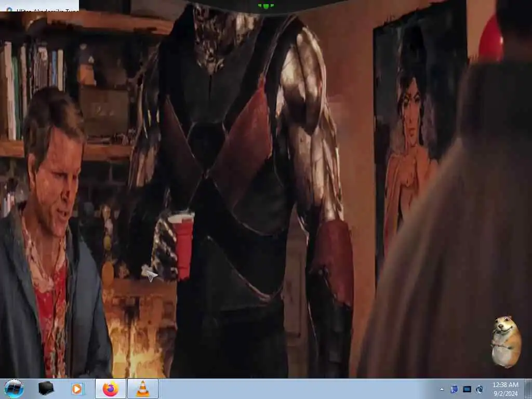Open the clock-shaped icon in the system tray
The image size is (532, 399).
pyautogui.click(x=480, y=389)
